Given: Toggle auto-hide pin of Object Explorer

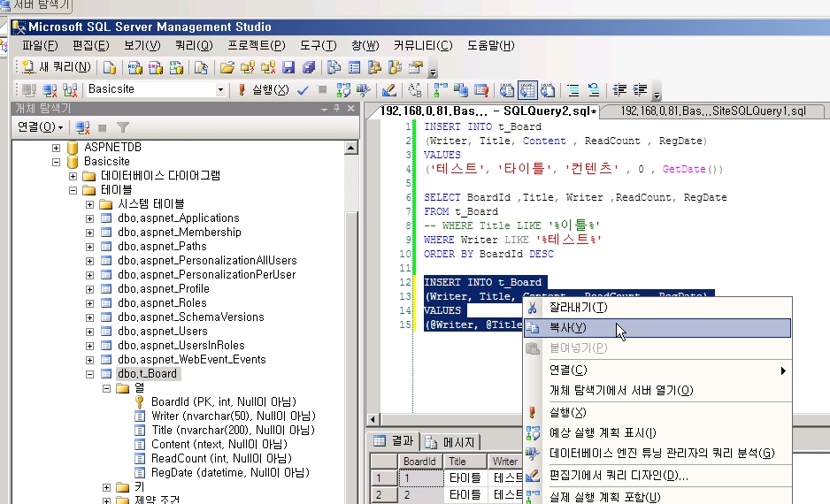Looking at the screenshot, I should [x=336, y=109].
